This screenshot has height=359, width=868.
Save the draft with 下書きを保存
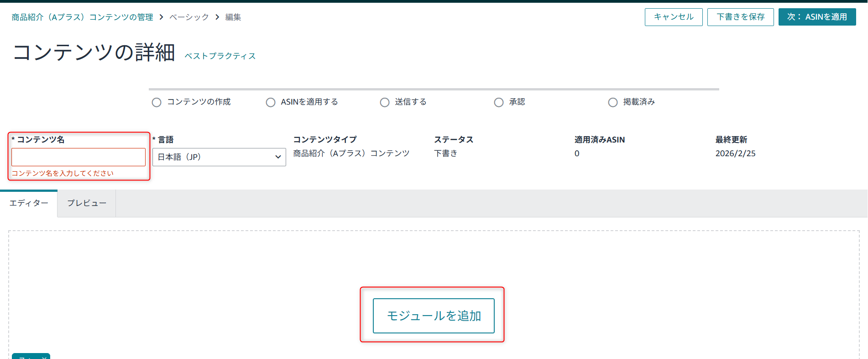(740, 17)
